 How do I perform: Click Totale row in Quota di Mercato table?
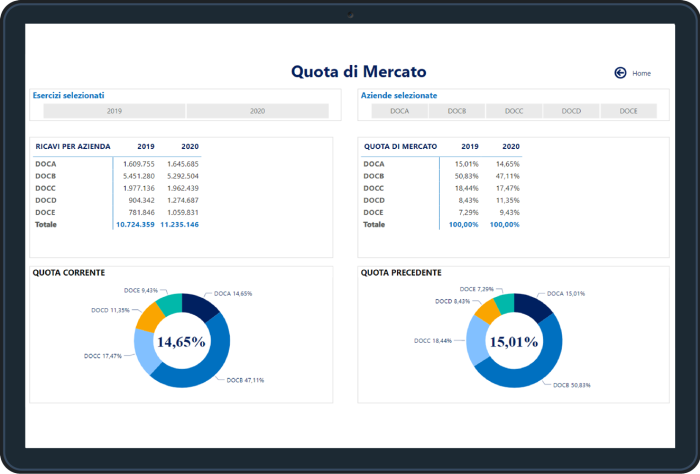click(x=373, y=224)
